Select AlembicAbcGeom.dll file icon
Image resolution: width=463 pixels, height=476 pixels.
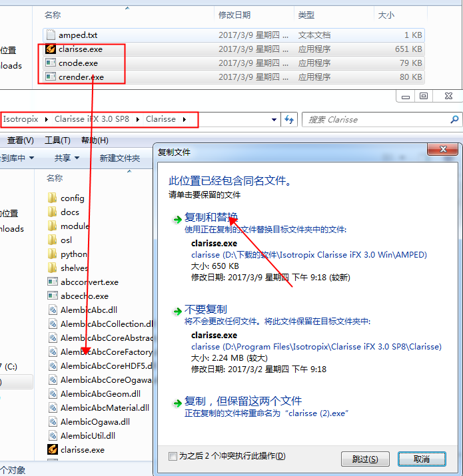pyautogui.click(x=53, y=393)
